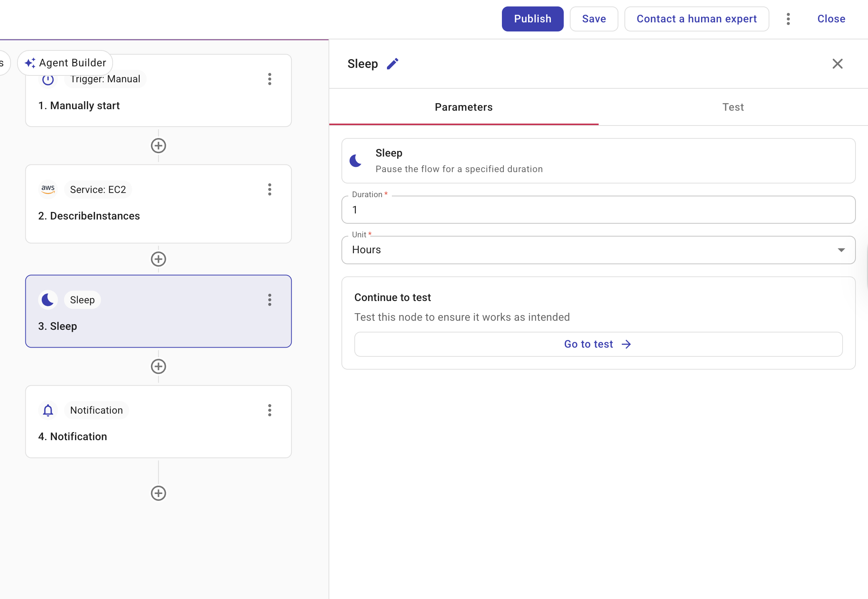Add a step between Sleep and Notification

158,366
